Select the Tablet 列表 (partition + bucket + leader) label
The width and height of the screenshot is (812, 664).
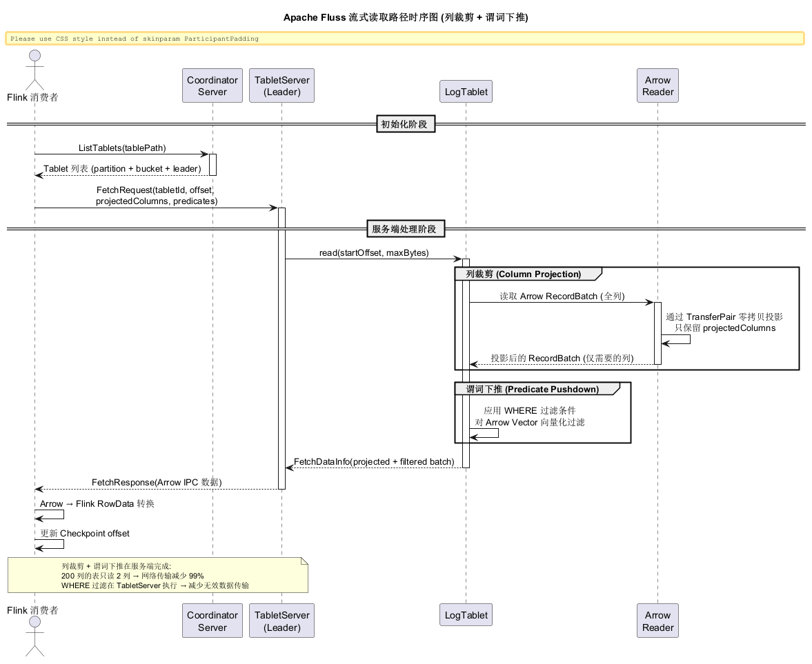coord(122,169)
